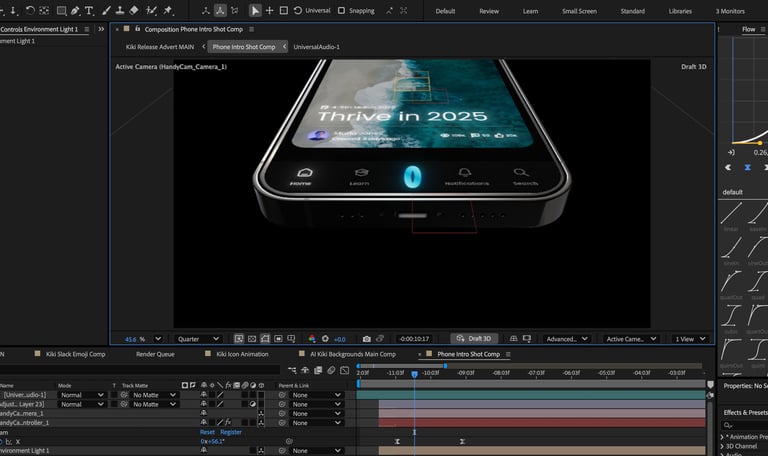Toggle 3D switch for Environment Light 1
This screenshot has height=456, width=768.
tap(261, 450)
